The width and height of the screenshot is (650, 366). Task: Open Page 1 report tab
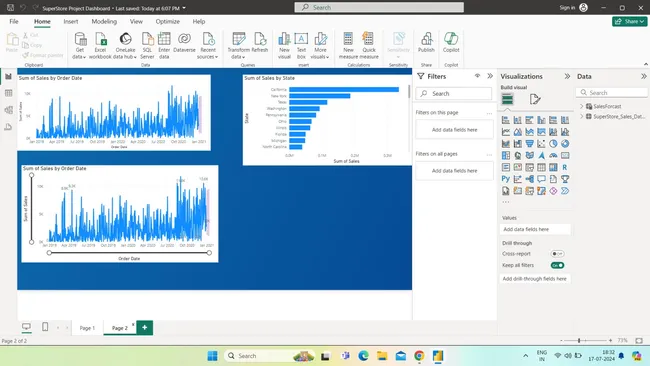[x=87, y=328]
